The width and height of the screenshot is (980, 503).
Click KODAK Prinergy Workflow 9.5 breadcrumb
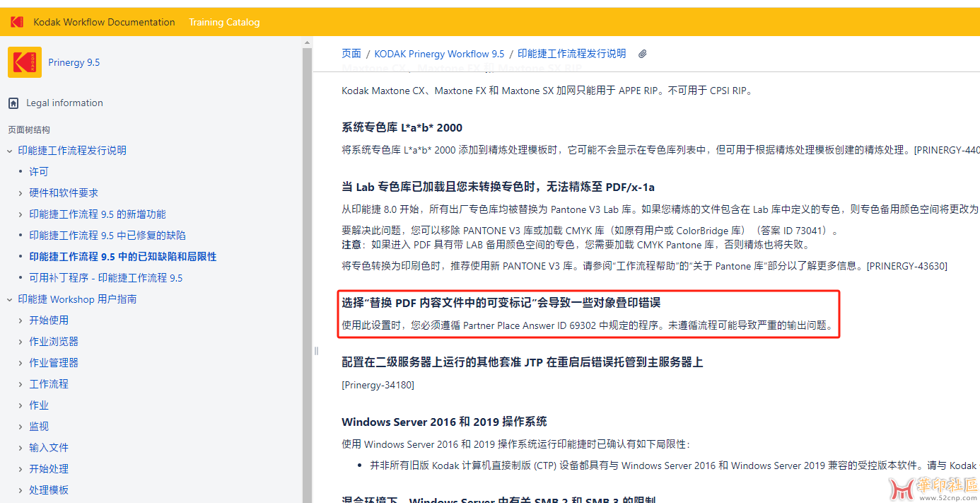tap(439, 54)
